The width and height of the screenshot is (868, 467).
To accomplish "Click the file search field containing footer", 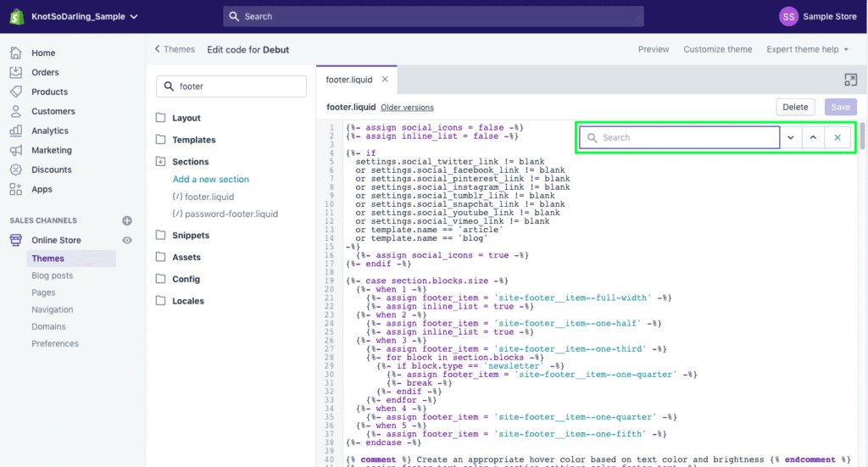I will [231, 86].
